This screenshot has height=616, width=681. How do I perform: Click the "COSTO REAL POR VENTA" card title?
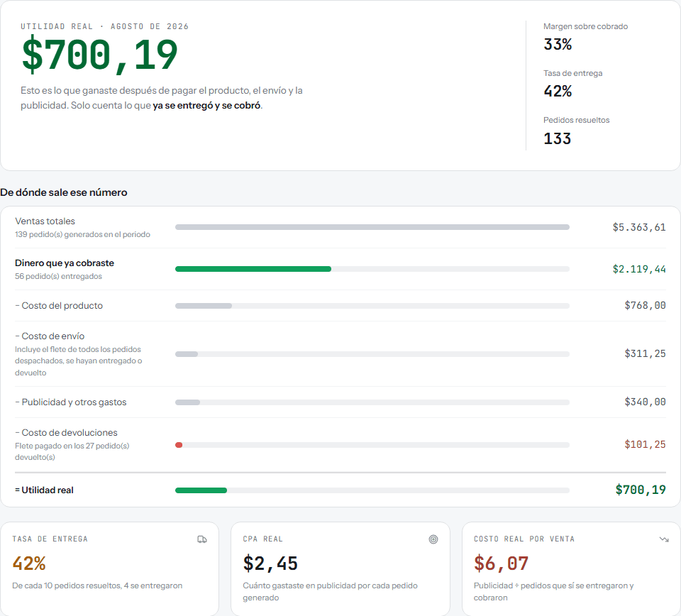[524, 539]
